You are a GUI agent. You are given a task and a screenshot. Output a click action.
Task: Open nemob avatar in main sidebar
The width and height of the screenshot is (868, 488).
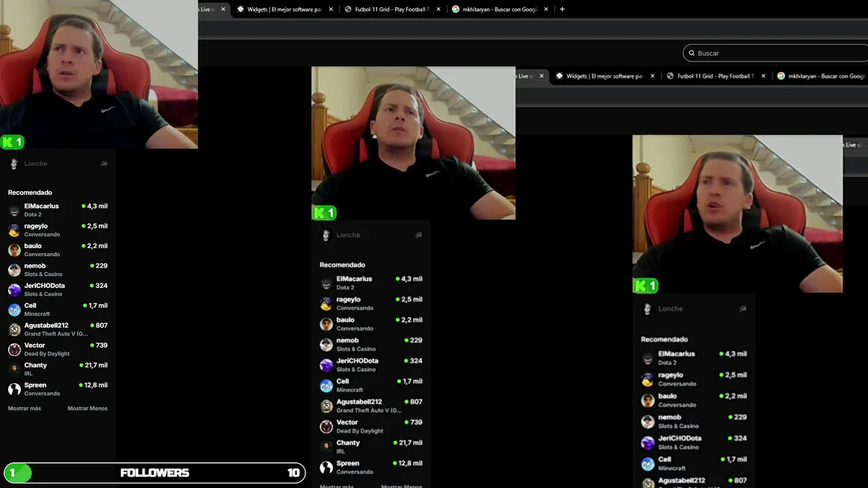tap(14, 270)
